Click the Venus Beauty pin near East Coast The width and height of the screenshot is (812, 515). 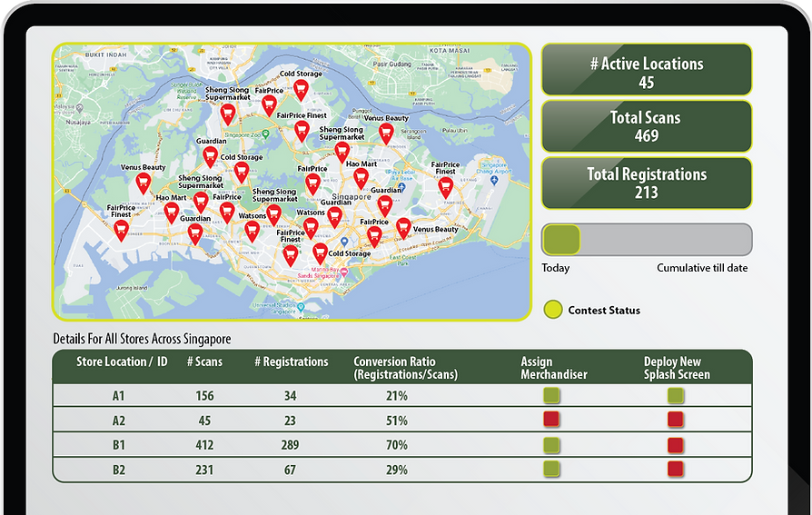click(403, 229)
